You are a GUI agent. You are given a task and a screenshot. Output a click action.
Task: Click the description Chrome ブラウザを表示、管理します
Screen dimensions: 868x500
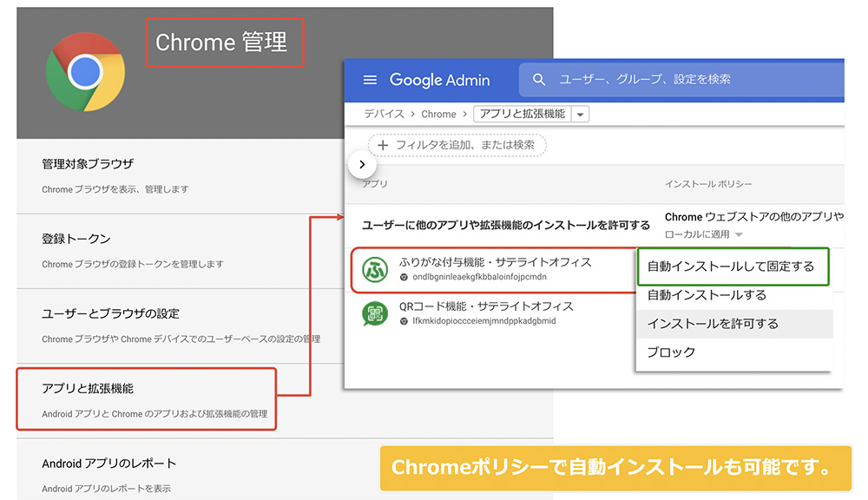coord(115,189)
